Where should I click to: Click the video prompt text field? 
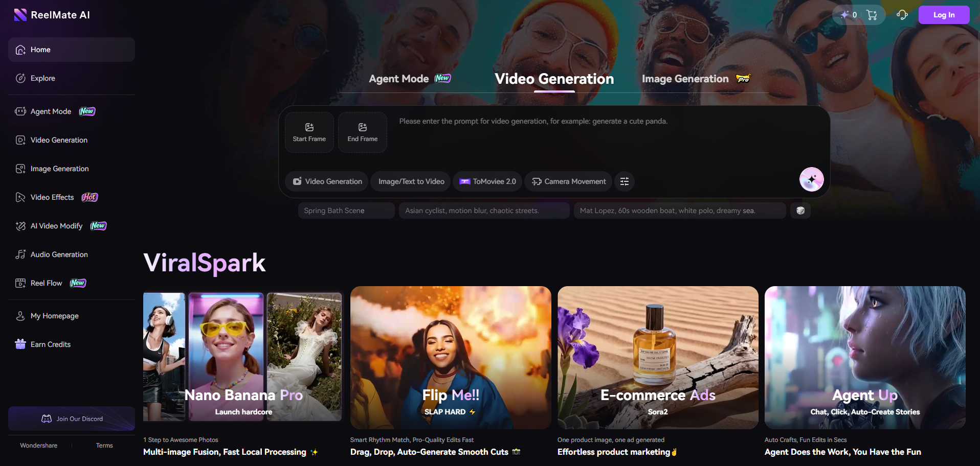coord(593,138)
